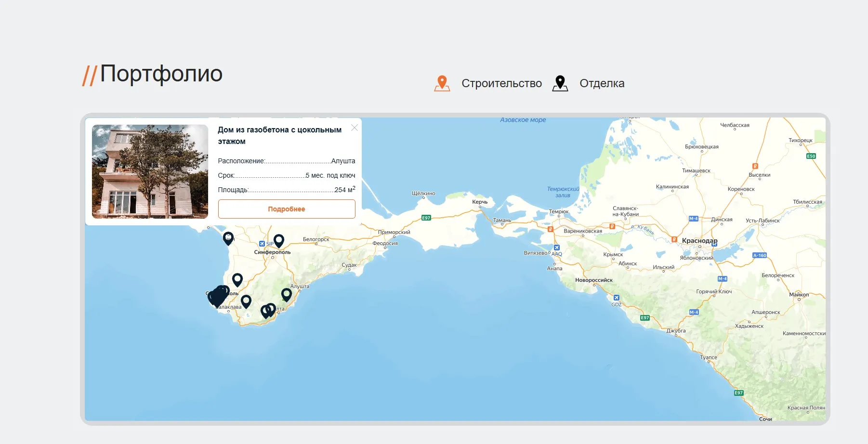Click the Сочи label on map
The height and width of the screenshot is (444, 868).
[765, 419]
